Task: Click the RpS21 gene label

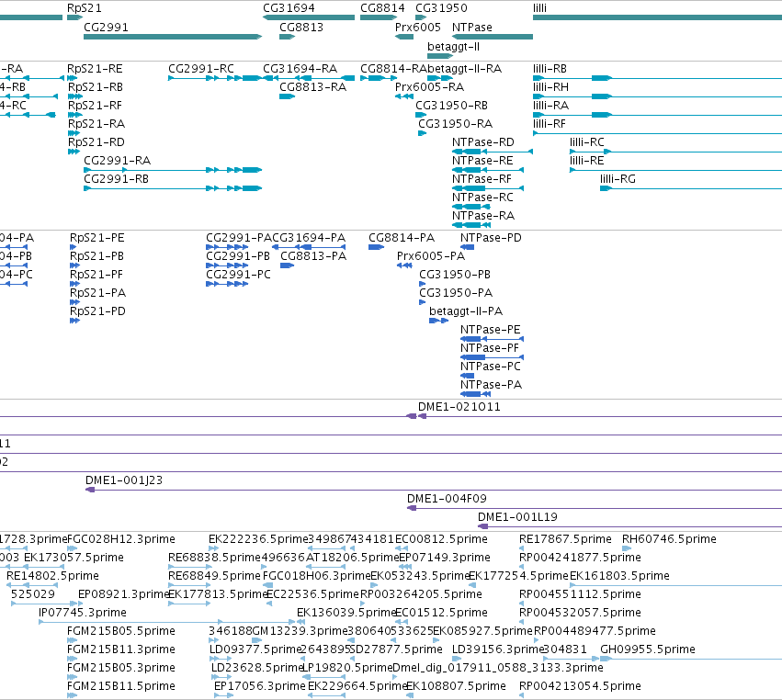Action: (x=85, y=8)
